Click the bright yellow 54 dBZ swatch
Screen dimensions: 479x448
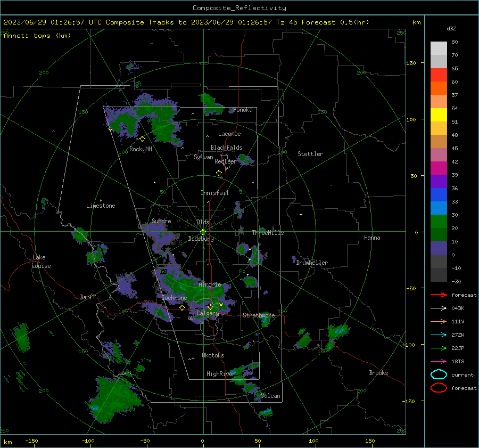(x=439, y=115)
